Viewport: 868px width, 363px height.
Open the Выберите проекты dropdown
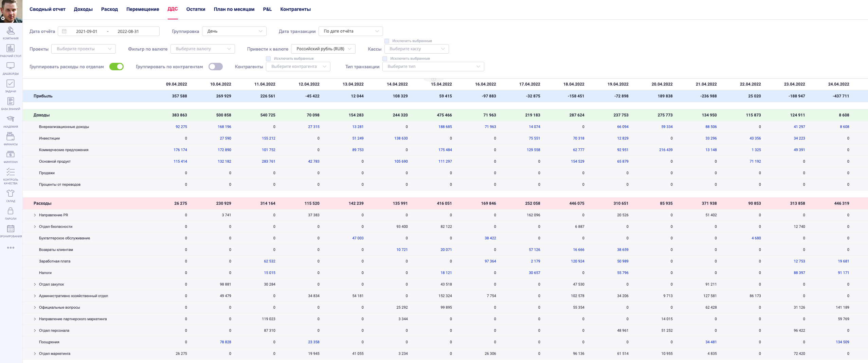point(84,49)
